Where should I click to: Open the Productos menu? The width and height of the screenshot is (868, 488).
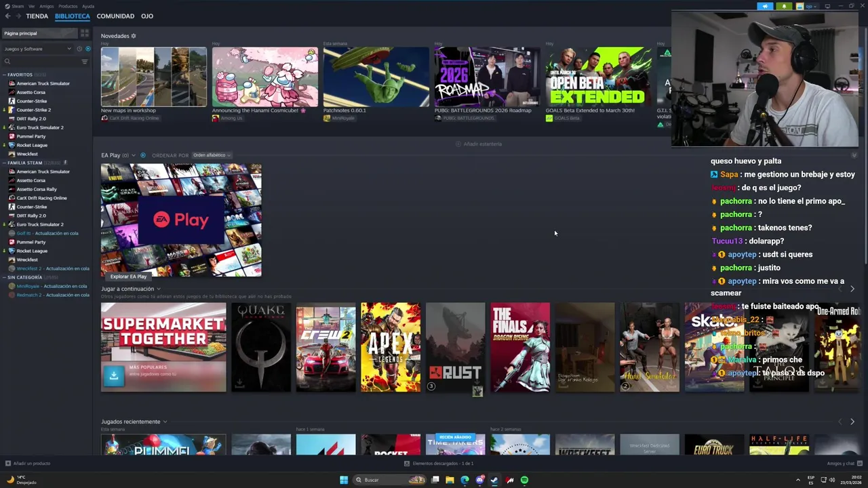click(x=68, y=6)
